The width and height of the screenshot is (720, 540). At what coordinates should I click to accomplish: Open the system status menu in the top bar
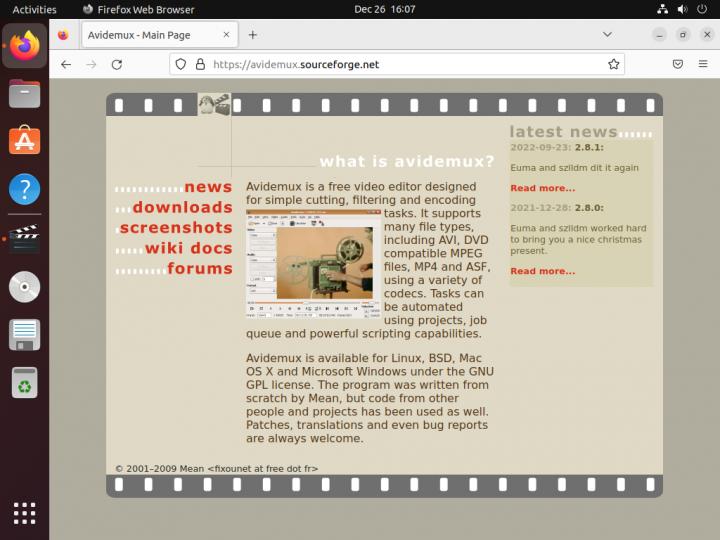click(684, 9)
